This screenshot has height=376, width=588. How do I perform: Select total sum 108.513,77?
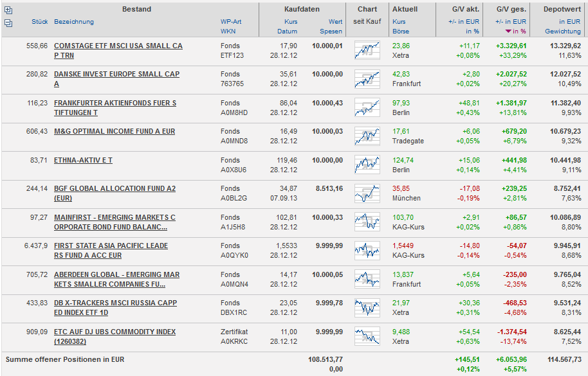(x=326, y=359)
